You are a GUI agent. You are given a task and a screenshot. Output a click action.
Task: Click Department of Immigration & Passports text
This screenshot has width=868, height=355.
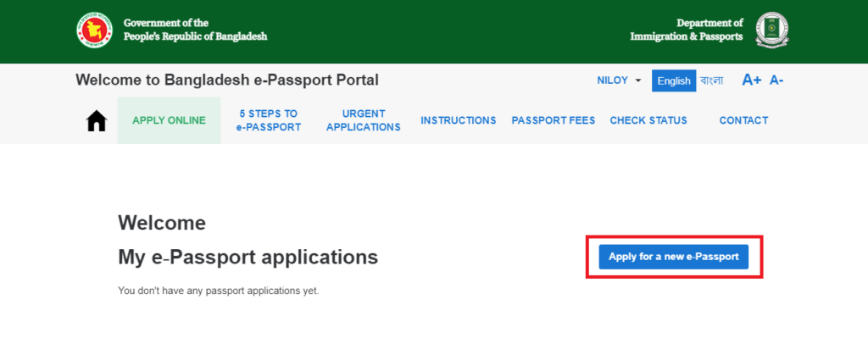point(686,30)
